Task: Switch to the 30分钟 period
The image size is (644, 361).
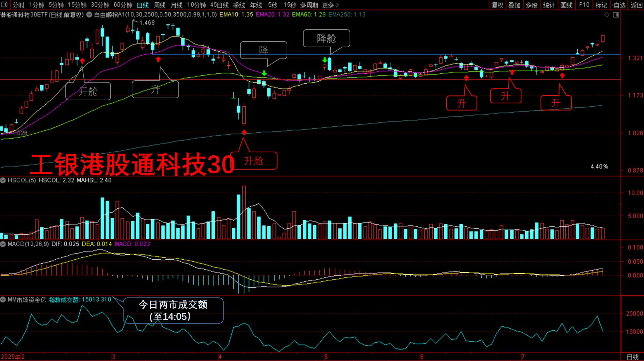Action: [x=100, y=5]
